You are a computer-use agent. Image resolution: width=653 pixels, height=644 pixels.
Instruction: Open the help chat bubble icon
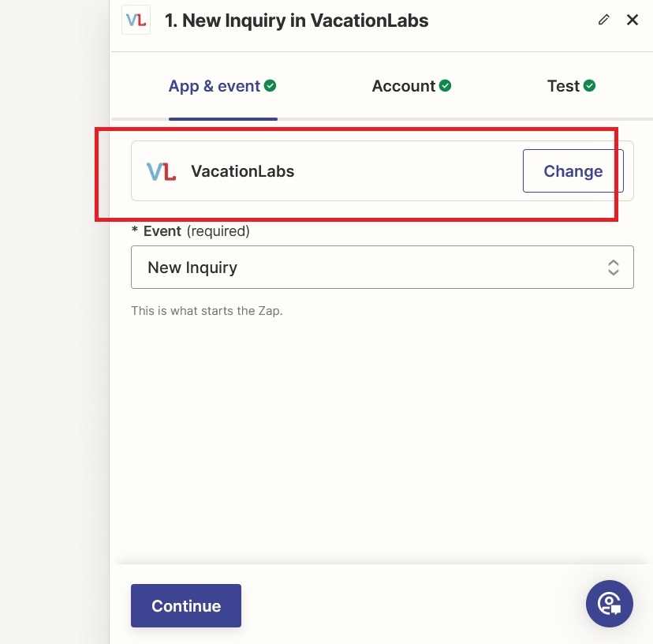(609, 604)
